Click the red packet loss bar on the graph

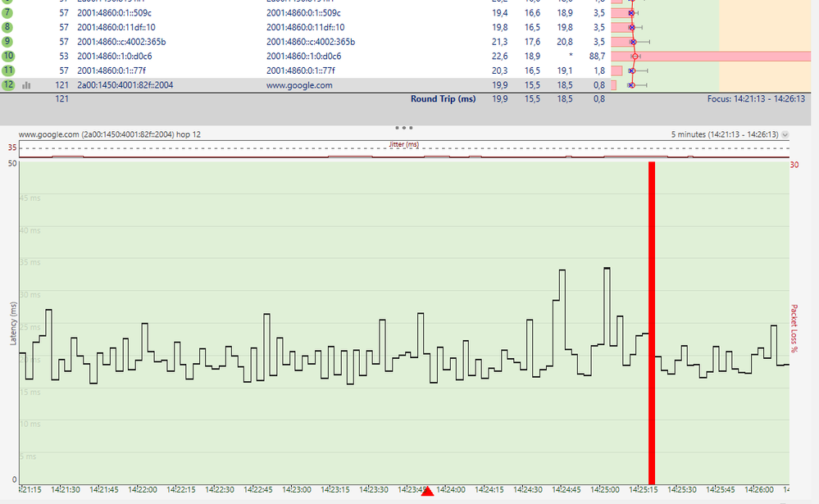651,323
